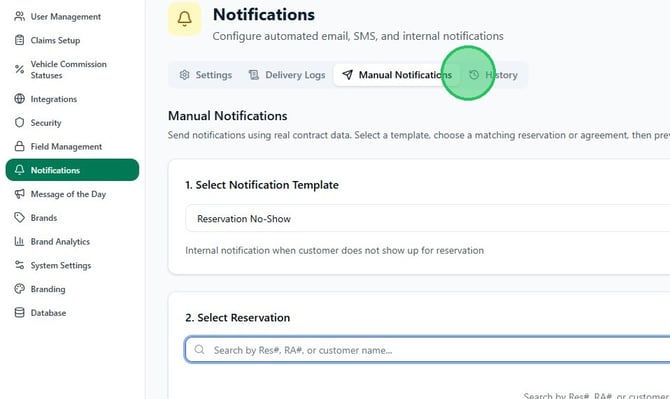This screenshot has width=670, height=399.
Task: Click the Internal notification description text
Action: (x=335, y=250)
